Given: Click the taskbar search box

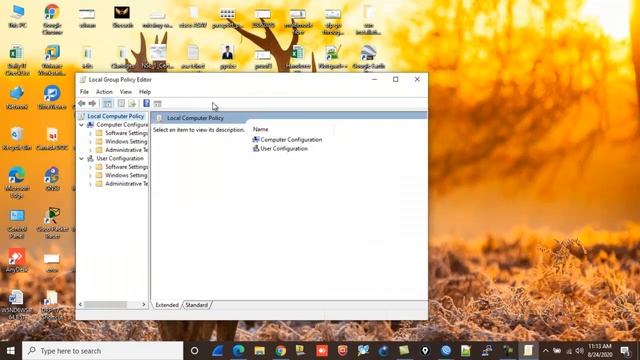Looking at the screenshot, I should coord(102,351).
